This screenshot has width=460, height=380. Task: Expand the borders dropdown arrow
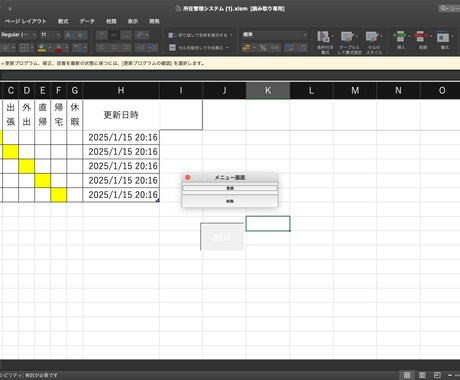coord(32,48)
